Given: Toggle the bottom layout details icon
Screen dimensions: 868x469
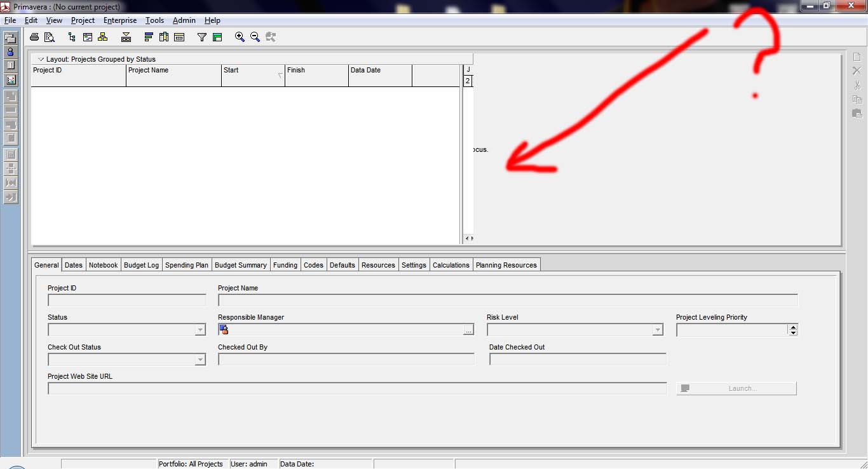Looking at the screenshot, I should pos(126,37).
